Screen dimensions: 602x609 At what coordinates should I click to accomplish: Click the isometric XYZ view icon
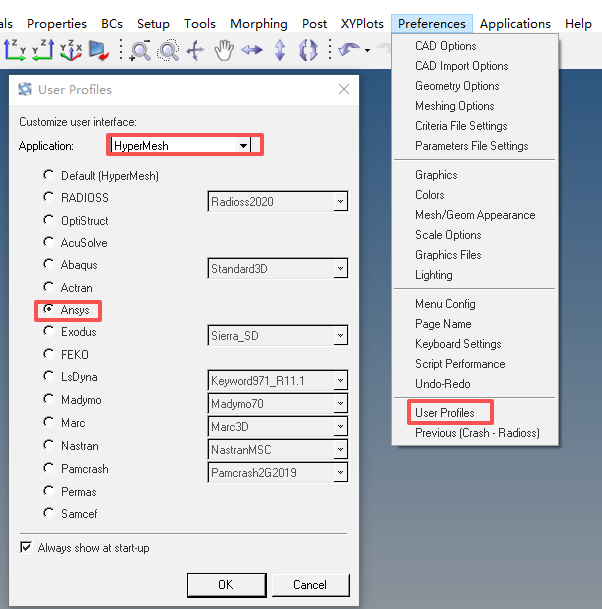(71, 50)
